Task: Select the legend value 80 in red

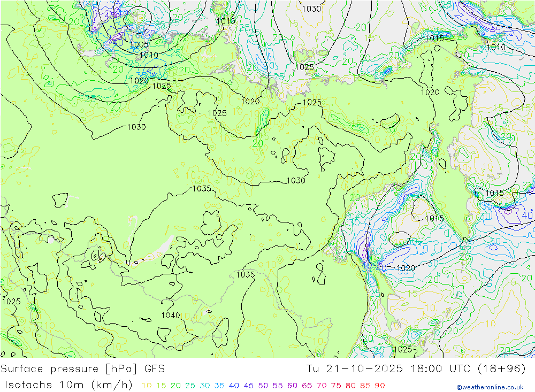Action: pyautogui.click(x=351, y=386)
